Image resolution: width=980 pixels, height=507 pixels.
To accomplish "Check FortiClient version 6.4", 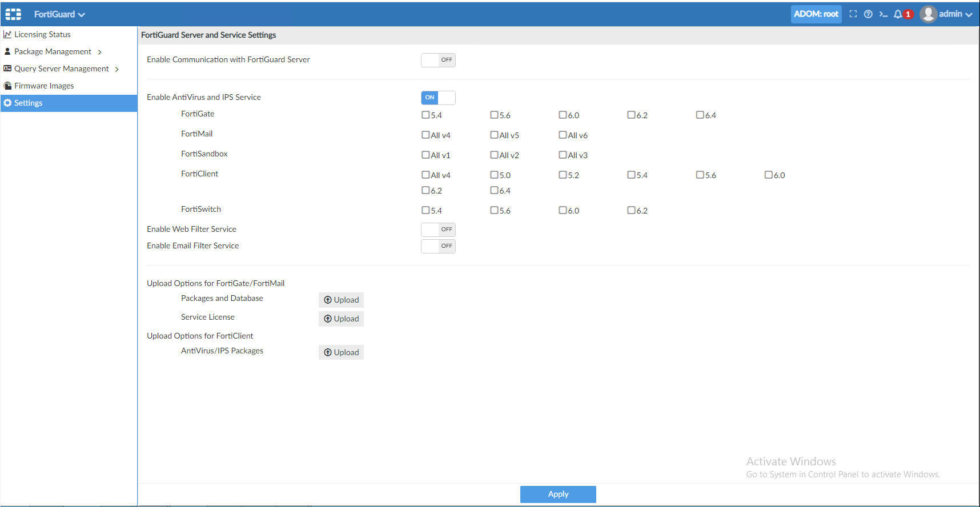I will [494, 190].
